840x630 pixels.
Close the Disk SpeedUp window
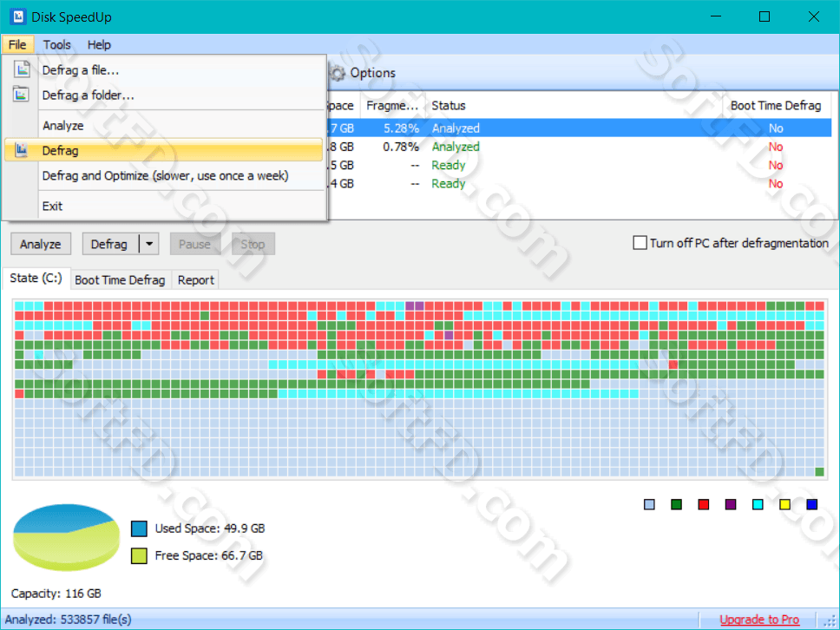tap(814, 16)
